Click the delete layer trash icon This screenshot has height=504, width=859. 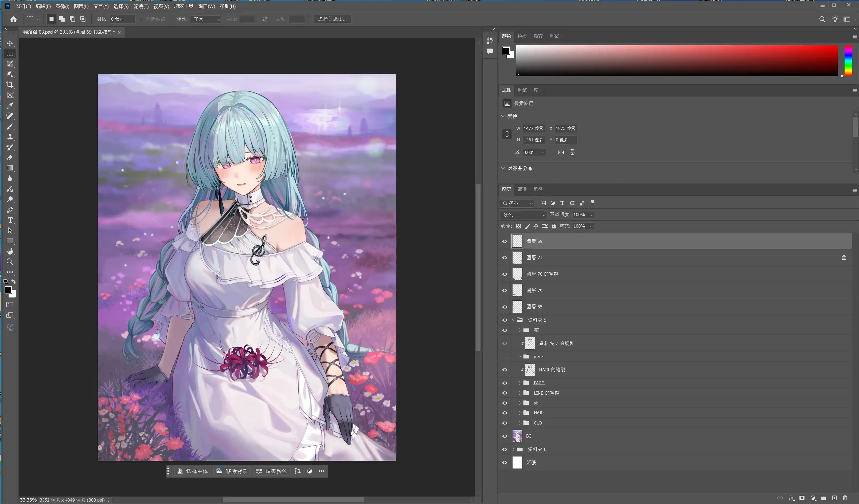845,498
